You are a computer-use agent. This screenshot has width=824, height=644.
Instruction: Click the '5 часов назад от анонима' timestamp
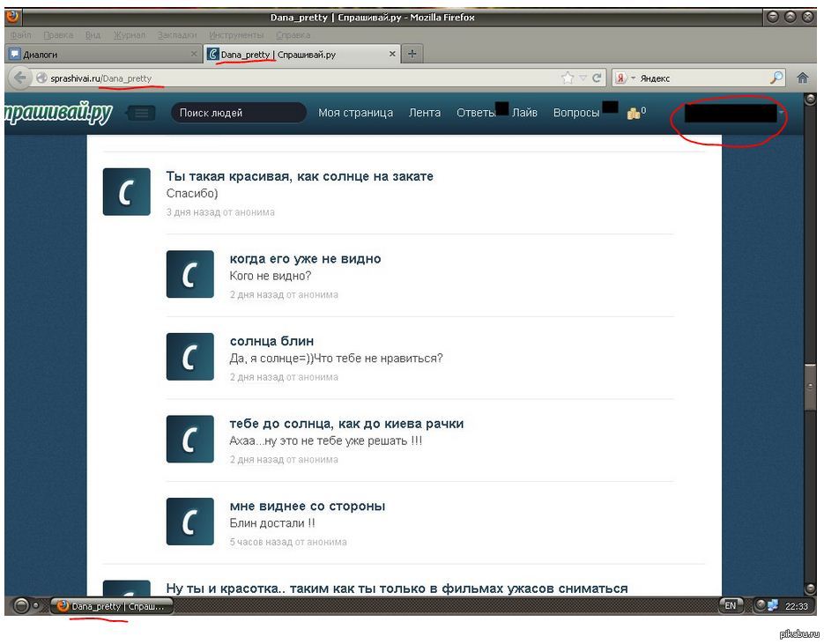[x=288, y=542]
